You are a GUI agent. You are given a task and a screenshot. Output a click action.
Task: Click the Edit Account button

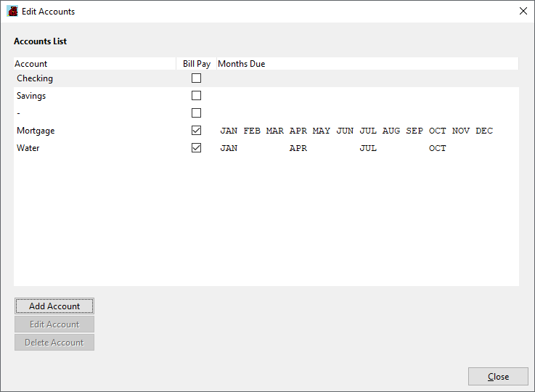tap(54, 324)
